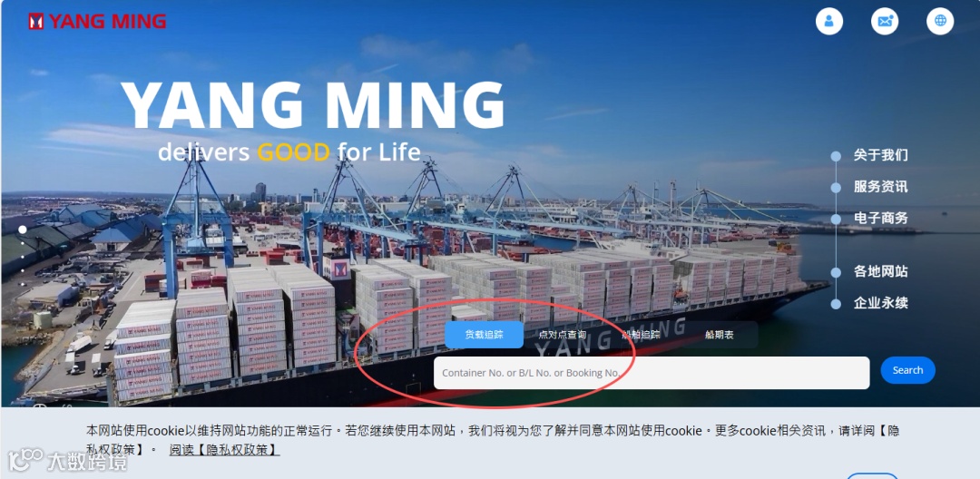Open the globe language selector

940,21
